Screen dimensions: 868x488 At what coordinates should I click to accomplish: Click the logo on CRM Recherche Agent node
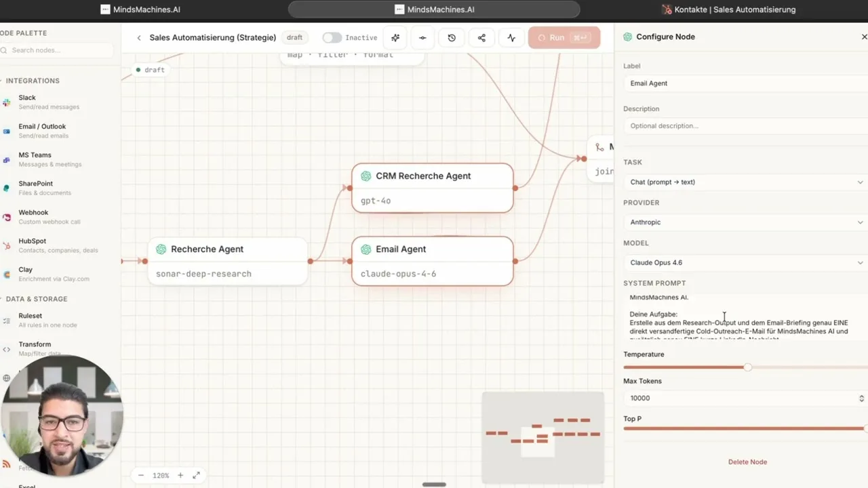pos(366,176)
